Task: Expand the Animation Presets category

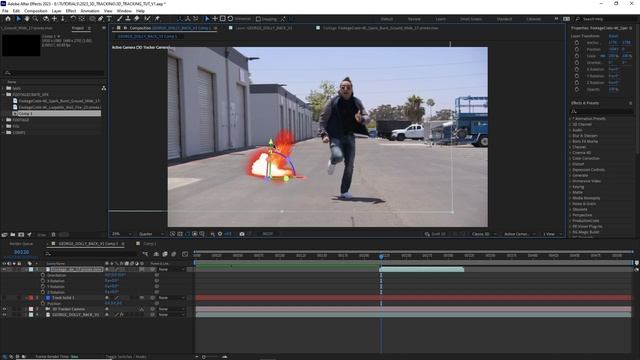Action: [x=570, y=119]
